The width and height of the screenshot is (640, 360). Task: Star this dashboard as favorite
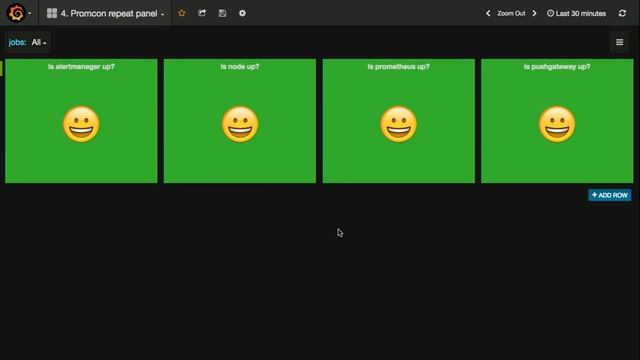point(182,13)
